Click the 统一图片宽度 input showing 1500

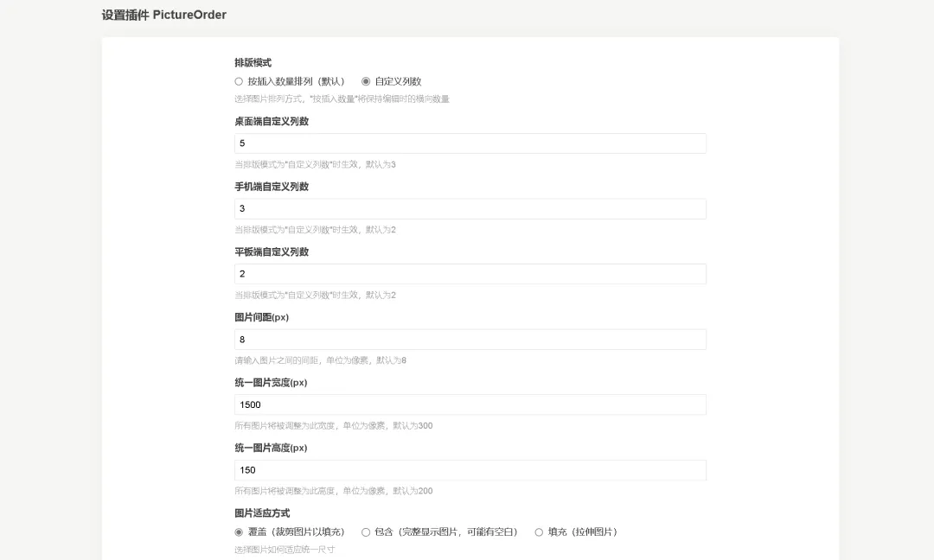(x=470, y=404)
